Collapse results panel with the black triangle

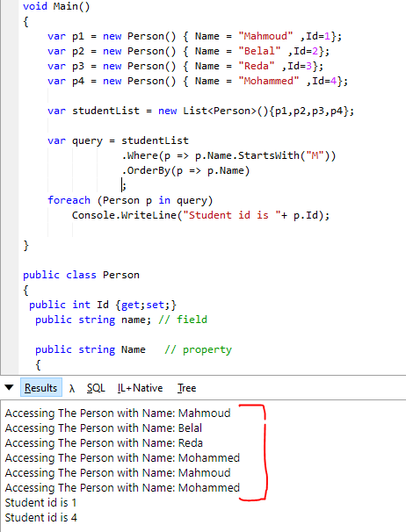9,387
